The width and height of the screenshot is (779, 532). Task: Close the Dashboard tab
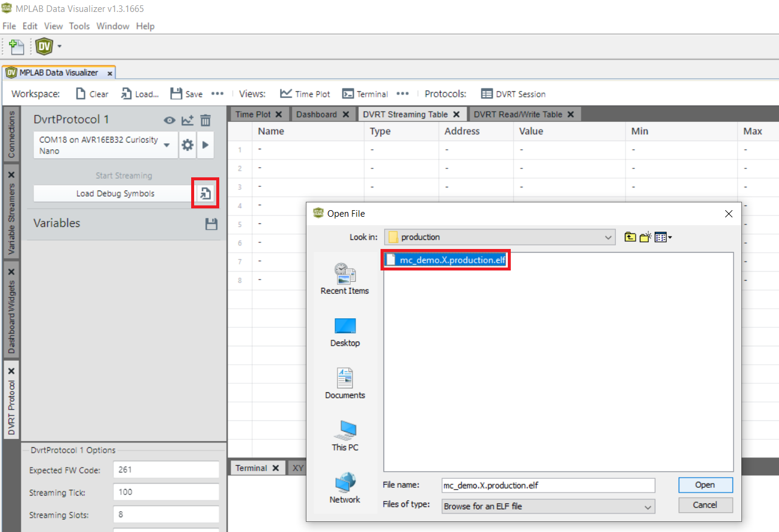coord(345,114)
